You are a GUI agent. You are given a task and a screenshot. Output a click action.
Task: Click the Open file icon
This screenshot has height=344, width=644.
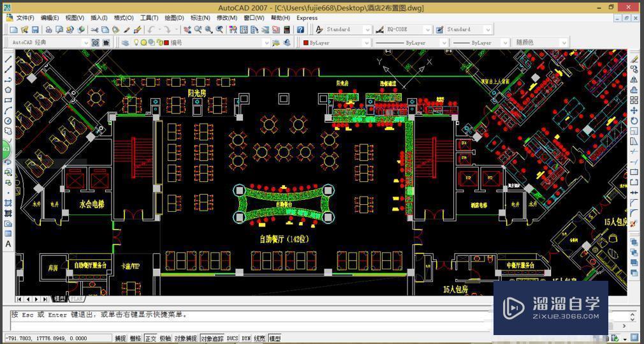point(24,29)
